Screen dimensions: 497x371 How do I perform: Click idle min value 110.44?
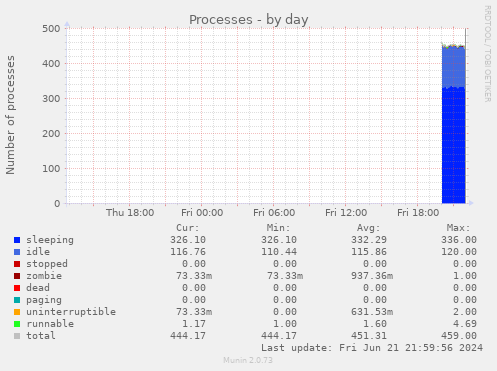point(279,252)
